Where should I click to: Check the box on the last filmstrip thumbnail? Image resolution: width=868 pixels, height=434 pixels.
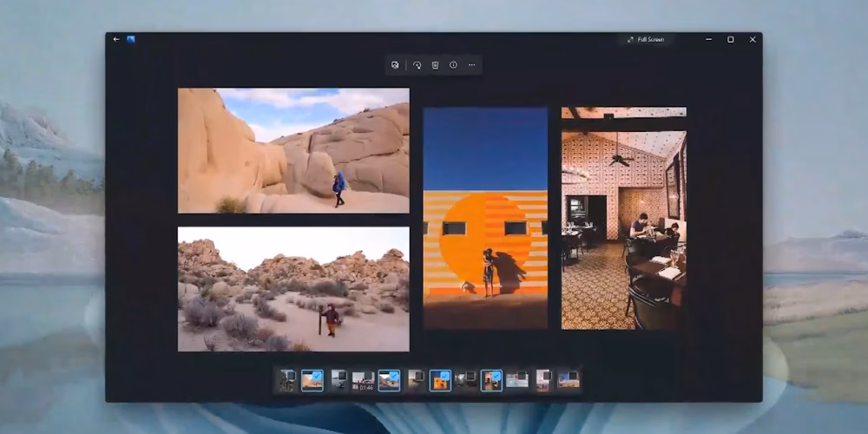click(575, 375)
